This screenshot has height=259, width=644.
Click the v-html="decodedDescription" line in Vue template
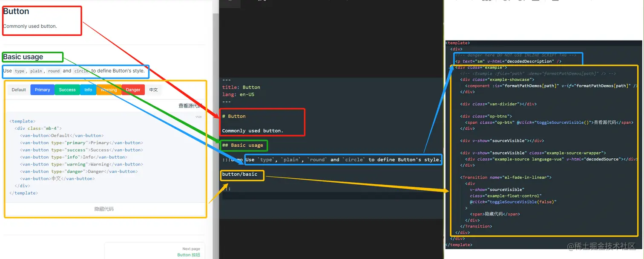[x=508, y=61]
